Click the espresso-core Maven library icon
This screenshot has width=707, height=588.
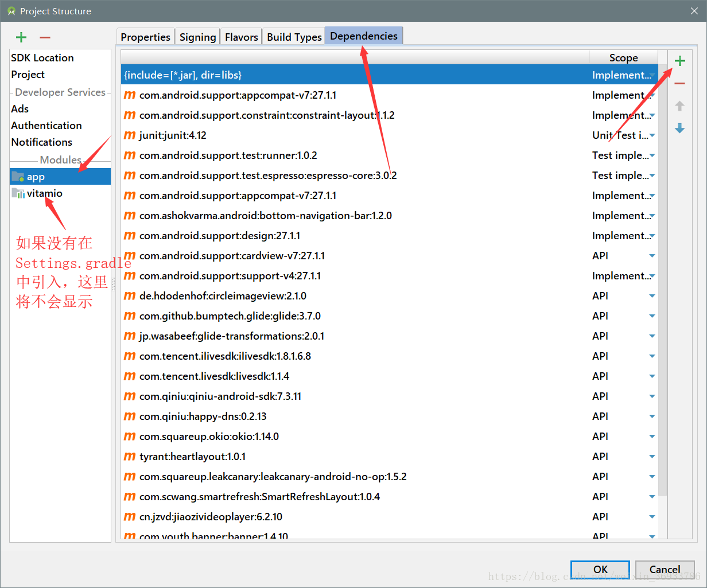point(130,176)
